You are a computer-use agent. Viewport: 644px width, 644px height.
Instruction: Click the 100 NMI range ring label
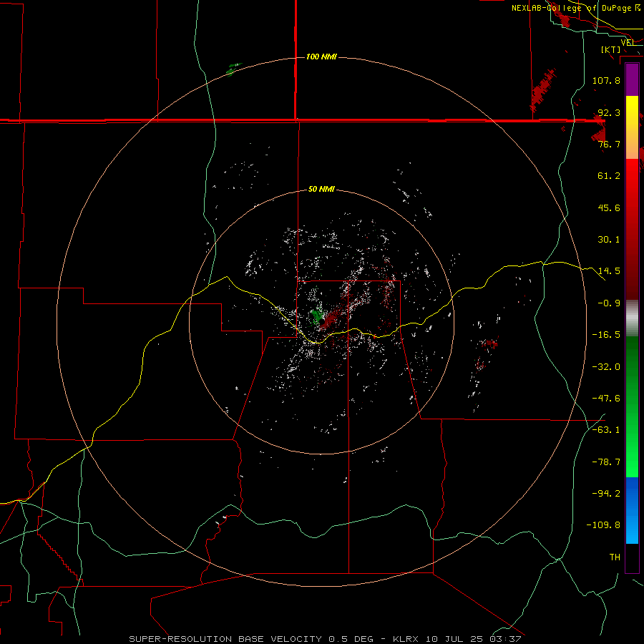[321, 57]
